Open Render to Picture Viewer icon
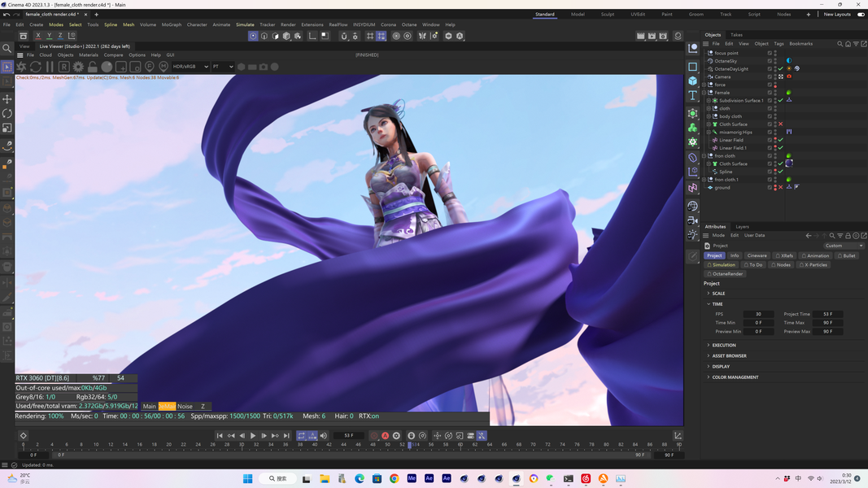 click(x=652, y=36)
